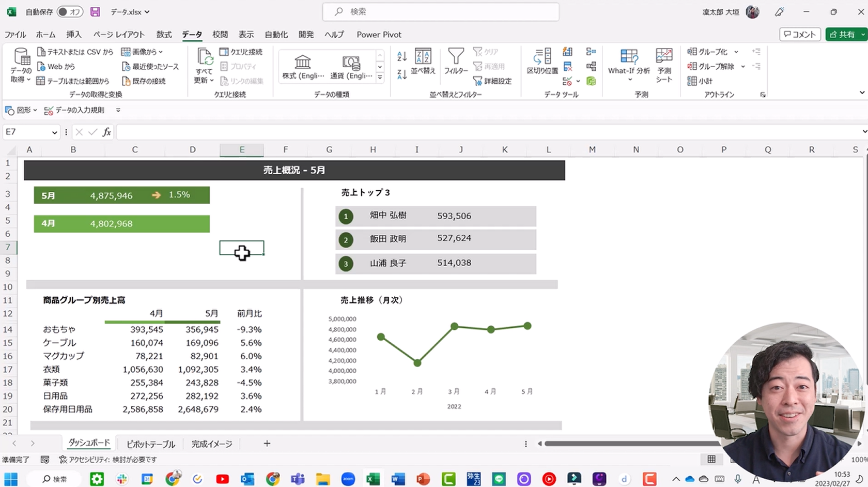Click the Windows Start button

pos(11,479)
